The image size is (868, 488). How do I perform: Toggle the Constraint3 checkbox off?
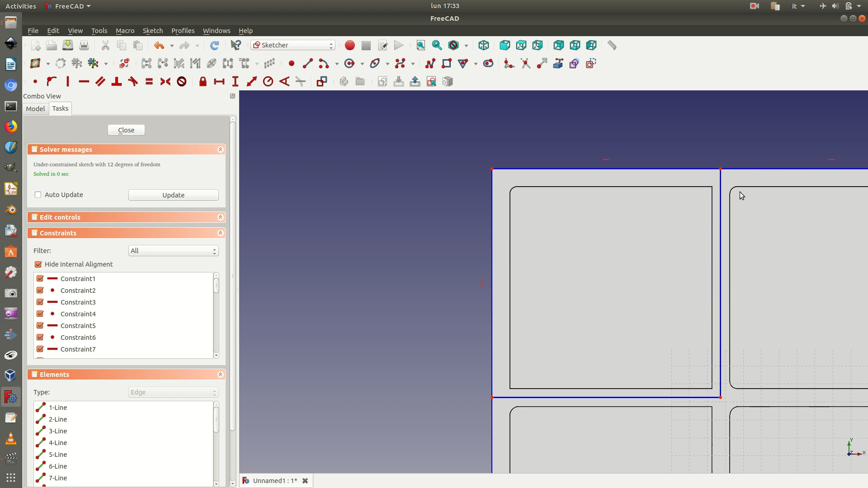click(40, 302)
